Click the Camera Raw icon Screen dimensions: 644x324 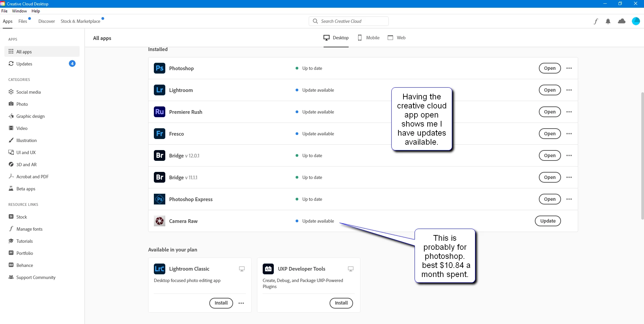160,221
